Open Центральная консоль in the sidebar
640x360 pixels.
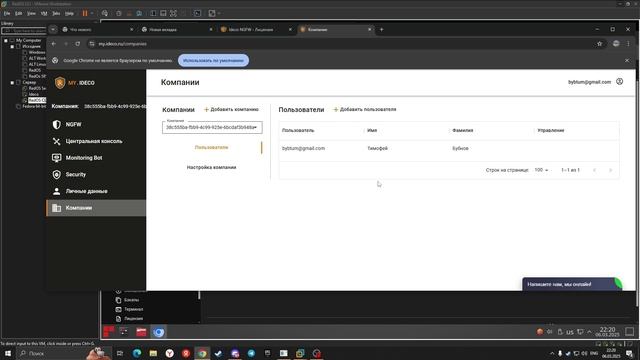pyautogui.click(x=96, y=141)
